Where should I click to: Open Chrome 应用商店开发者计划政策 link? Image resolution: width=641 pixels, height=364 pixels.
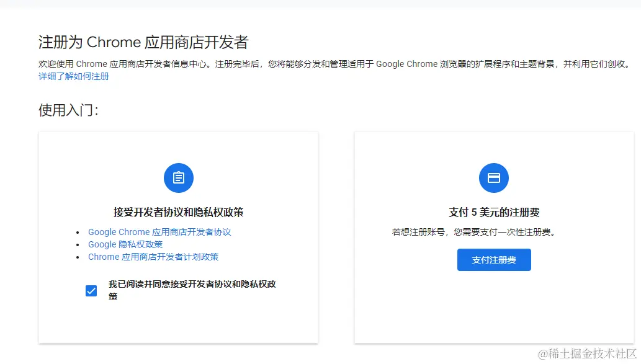(x=153, y=257)
